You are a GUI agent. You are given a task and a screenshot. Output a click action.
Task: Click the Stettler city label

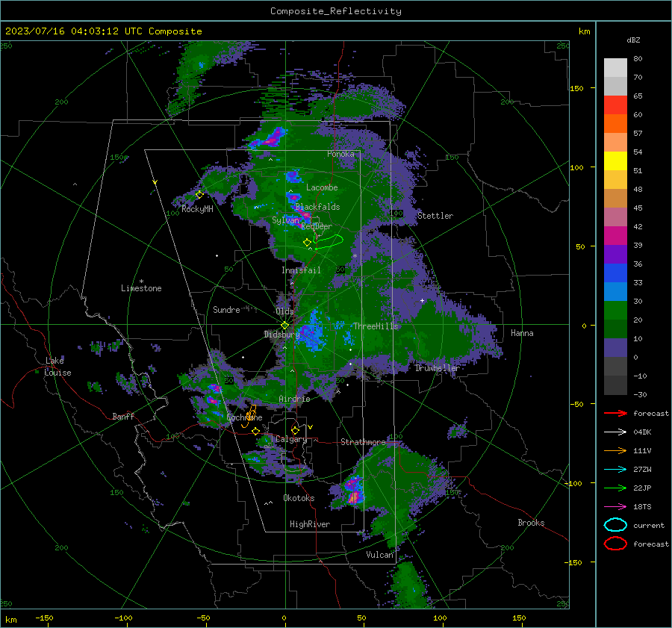[435, 216]
